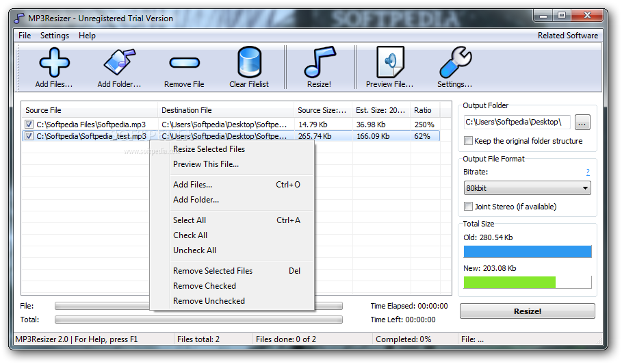
Task: Click 'Time Left: 00:00:00' label
Action: [403, 320]
